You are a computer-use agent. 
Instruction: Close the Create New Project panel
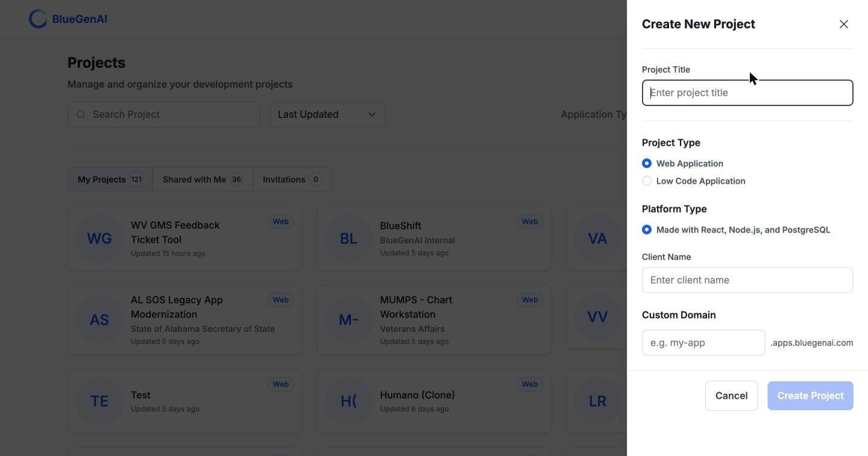pos(844,24)
